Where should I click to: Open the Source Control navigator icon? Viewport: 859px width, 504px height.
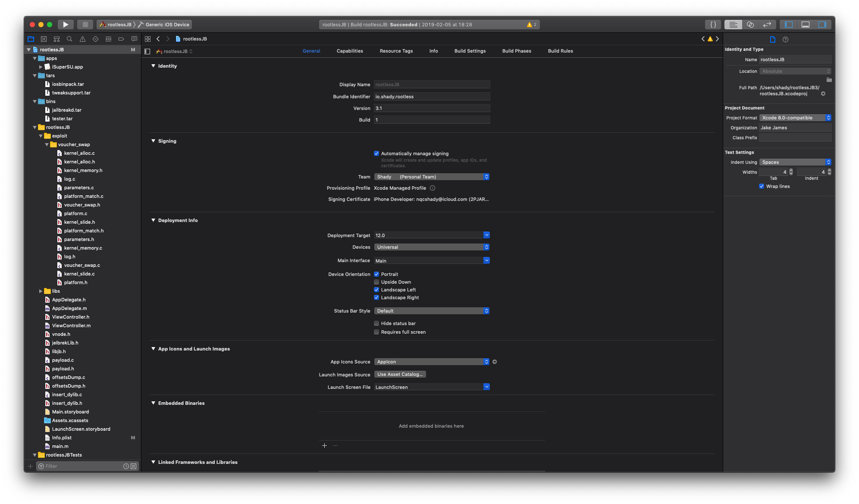(x=44, y=39)
